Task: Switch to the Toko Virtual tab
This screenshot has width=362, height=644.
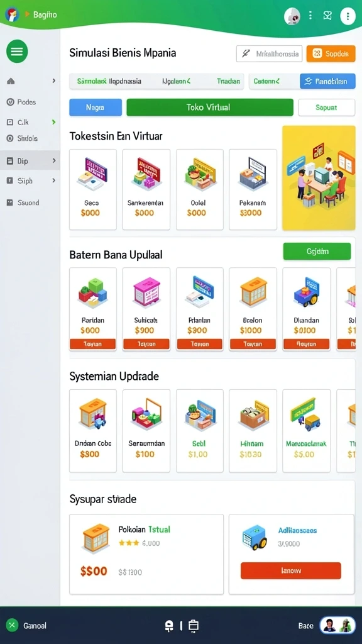Action: point(210,107)
